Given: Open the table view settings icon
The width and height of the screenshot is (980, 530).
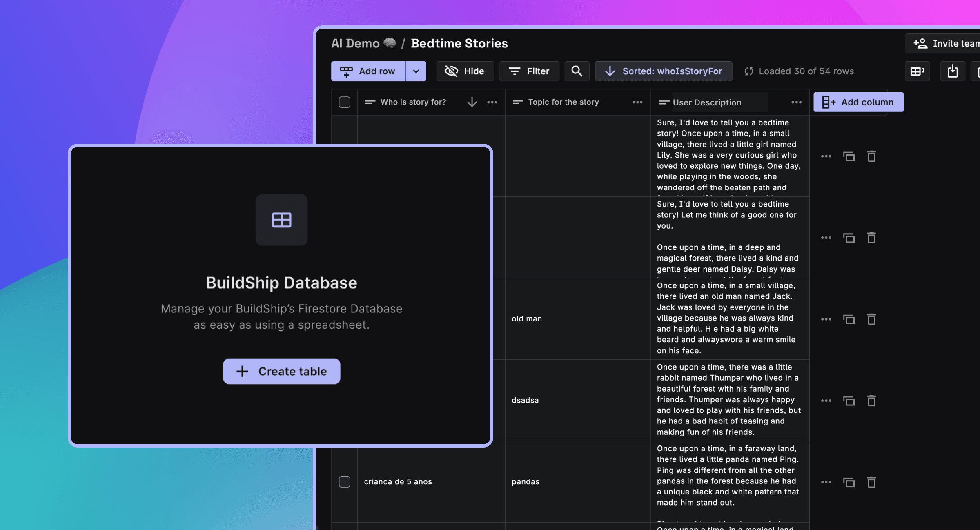Looking at the screenshot, I should tap(917, 71).
